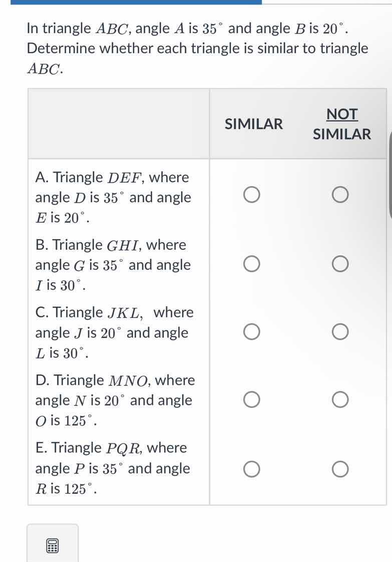This screenshot has width=392, height=562.
Task: Mark triangle PQR as SIMILAR
Action: pyautogui.click(x=251, y=469)
